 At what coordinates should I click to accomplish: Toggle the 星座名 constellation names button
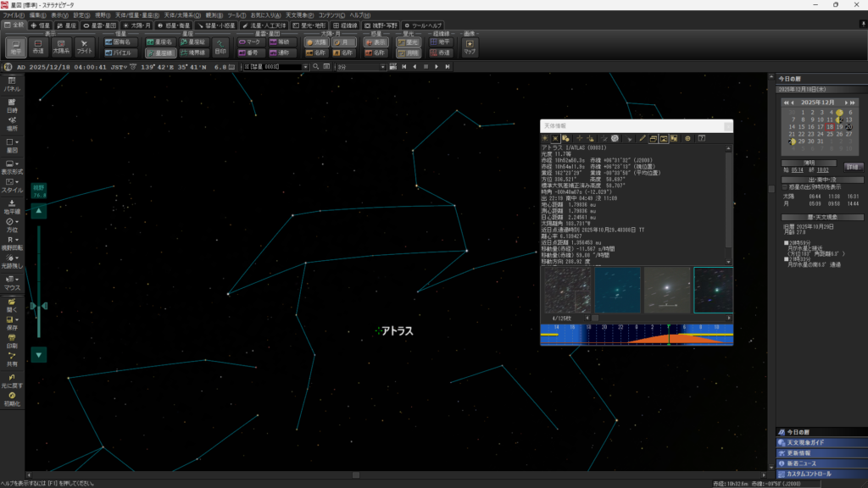click(x=160, y=42)
